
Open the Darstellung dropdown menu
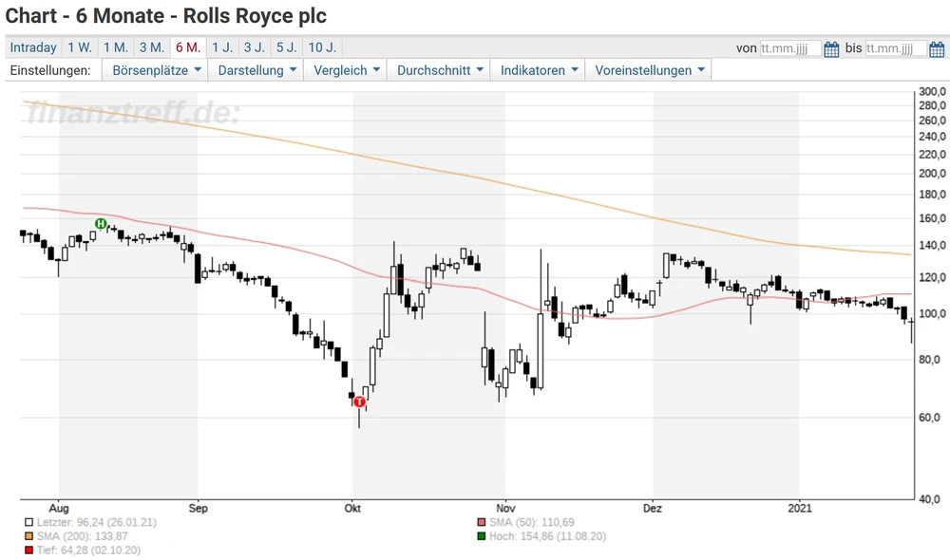coord(256,70)
